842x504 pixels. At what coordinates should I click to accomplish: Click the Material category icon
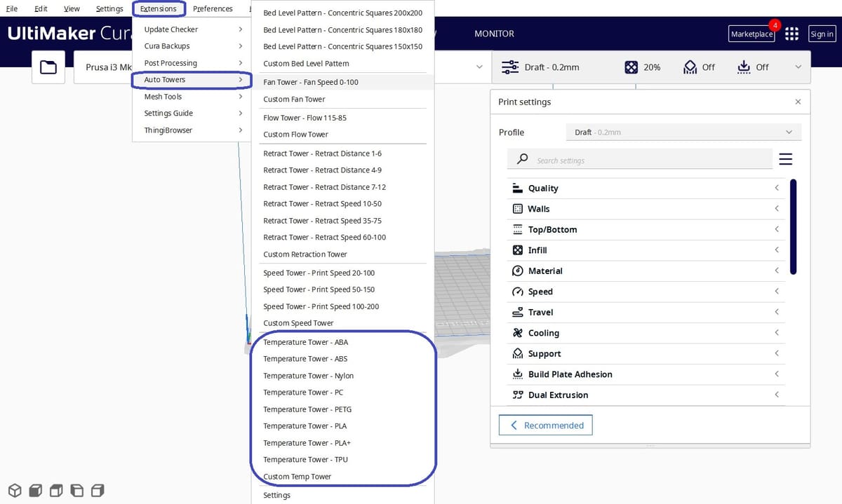[x=518, y=271]
